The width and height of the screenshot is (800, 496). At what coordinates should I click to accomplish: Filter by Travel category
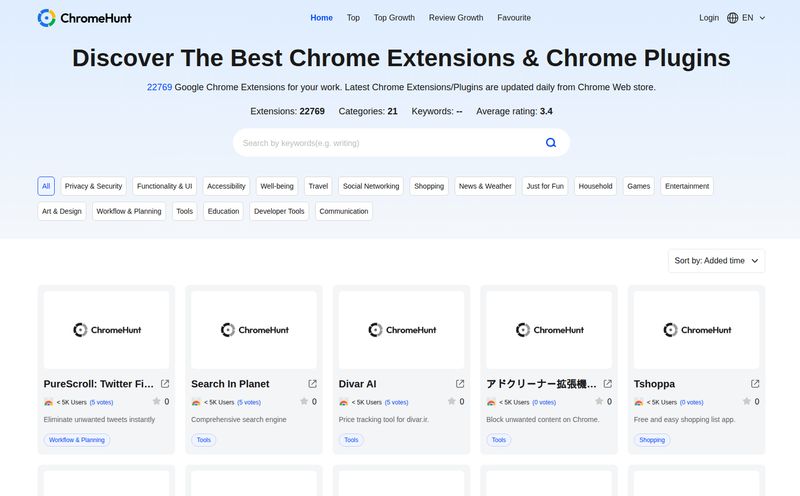tap(318, 186)
